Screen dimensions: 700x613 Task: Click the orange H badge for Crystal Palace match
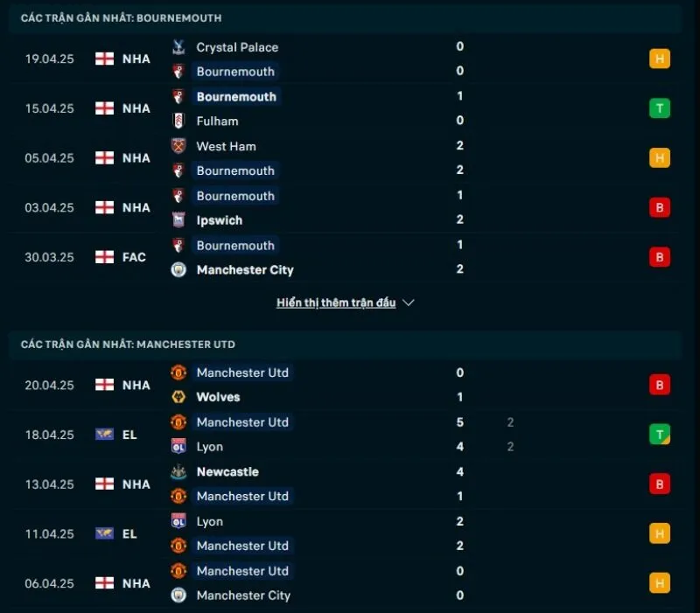click(659, 59)
